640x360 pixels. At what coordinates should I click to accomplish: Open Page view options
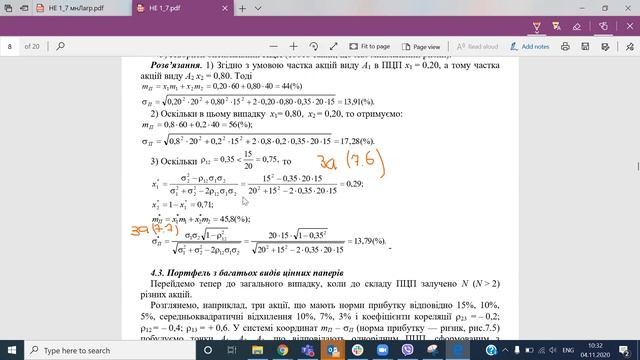[421, 47]
